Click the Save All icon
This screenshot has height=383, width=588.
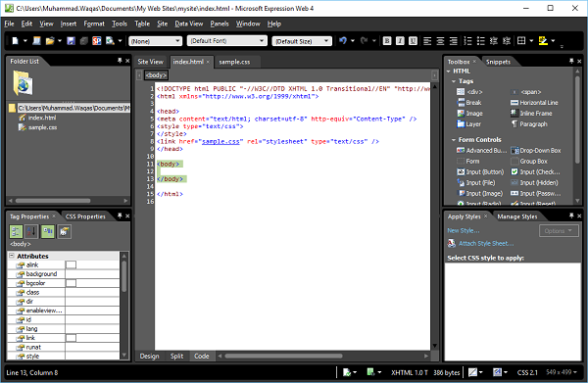[x=84, y=41]
